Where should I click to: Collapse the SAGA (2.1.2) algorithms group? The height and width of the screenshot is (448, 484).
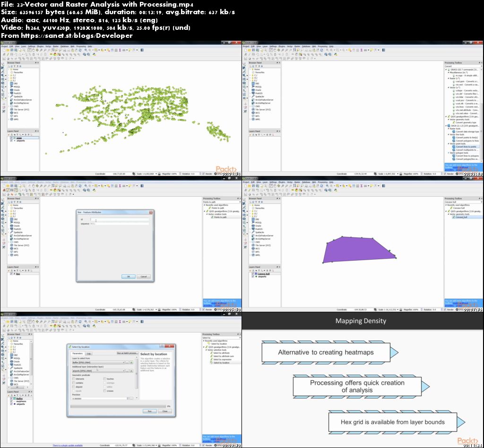(446, 126)
